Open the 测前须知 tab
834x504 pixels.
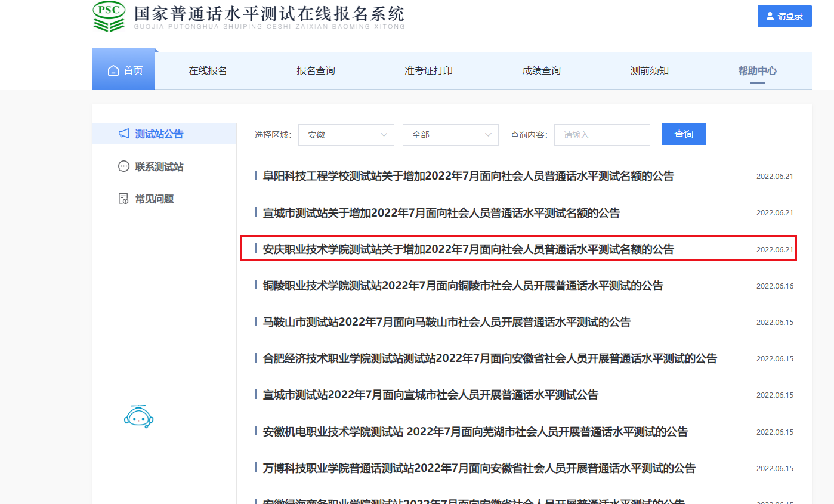[x=649, y=71]
